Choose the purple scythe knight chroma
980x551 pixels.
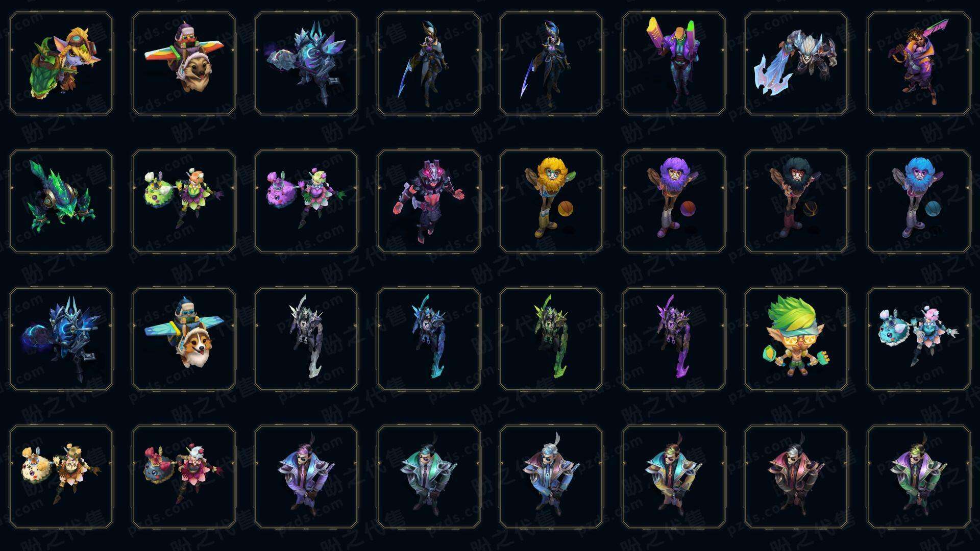(674, 339)
